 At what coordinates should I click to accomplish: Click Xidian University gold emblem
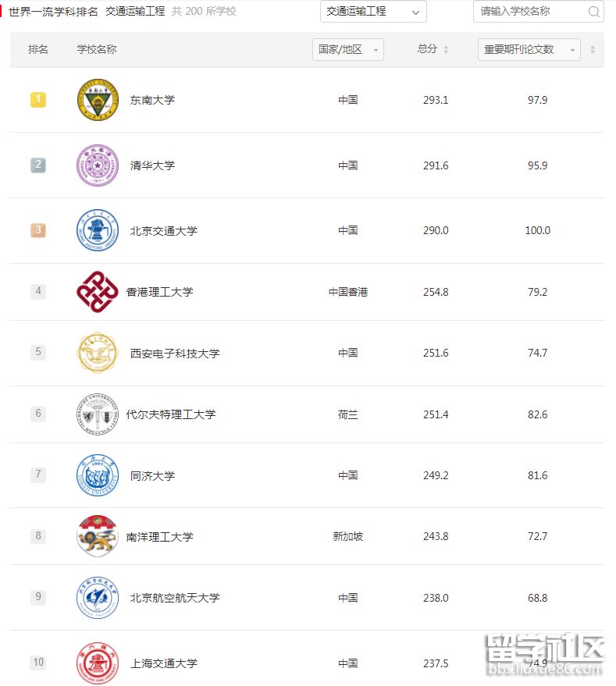coord(98,353)
